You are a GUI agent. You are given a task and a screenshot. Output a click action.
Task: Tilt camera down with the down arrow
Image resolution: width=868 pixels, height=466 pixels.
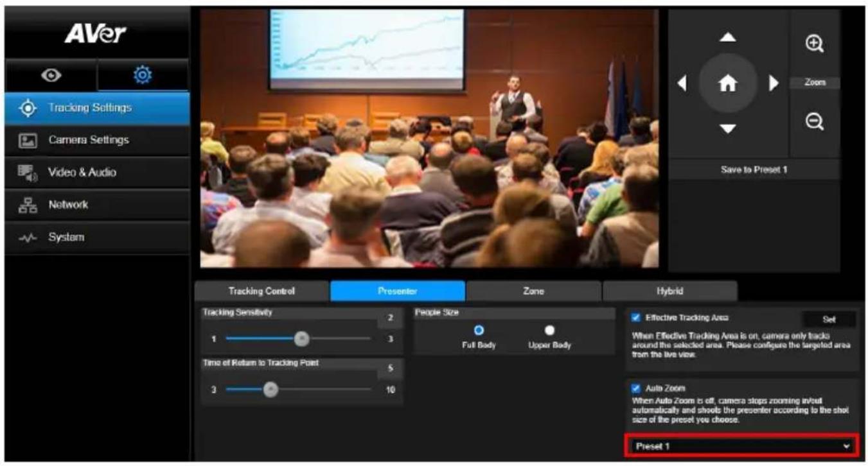727,128
